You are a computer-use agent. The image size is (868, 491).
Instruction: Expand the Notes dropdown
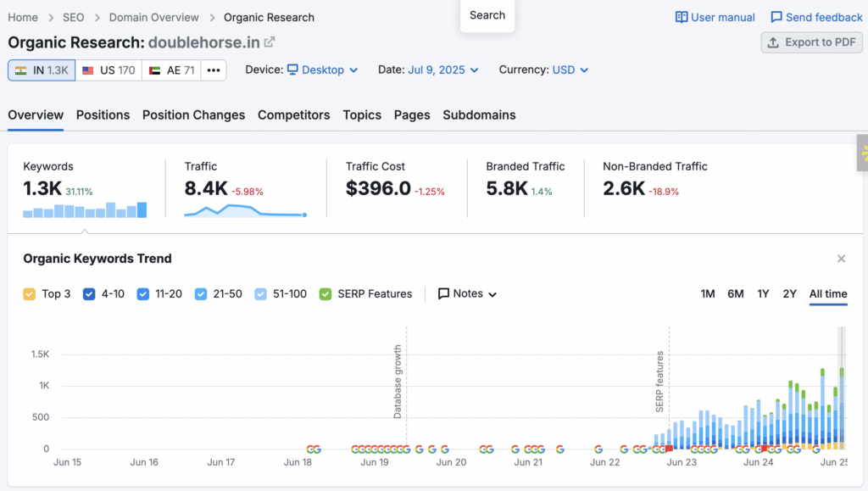point(467,293)
